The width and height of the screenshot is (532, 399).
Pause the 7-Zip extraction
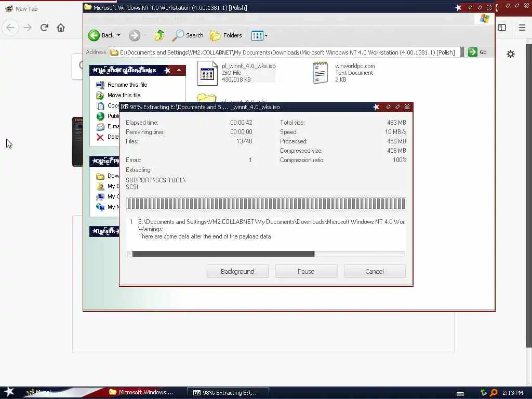click(306, 271)
